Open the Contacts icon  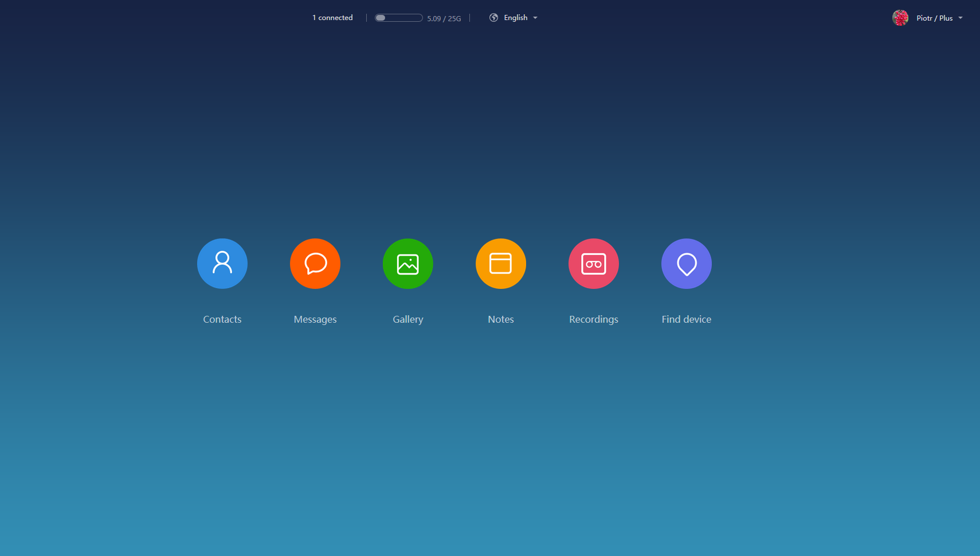[222, 264]
